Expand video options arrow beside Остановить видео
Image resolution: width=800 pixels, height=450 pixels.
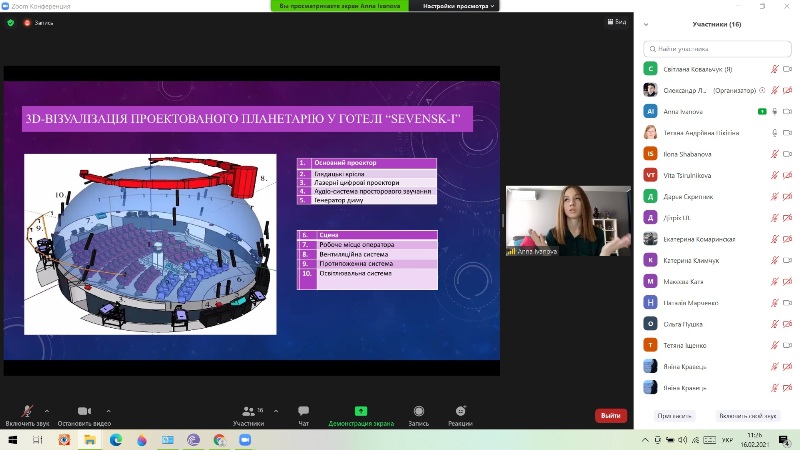108,411
